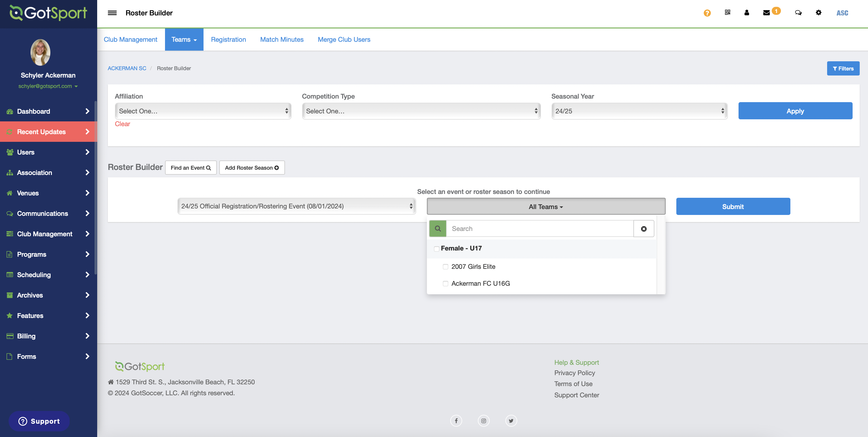Expand the Dashboard sidebar chevron

[87, 111]
